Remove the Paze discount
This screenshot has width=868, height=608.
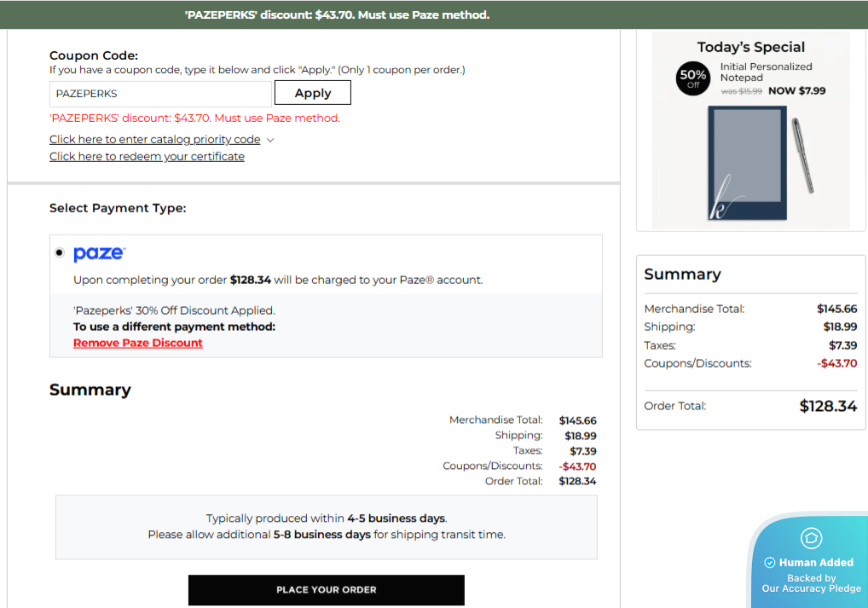click(138, 343)
